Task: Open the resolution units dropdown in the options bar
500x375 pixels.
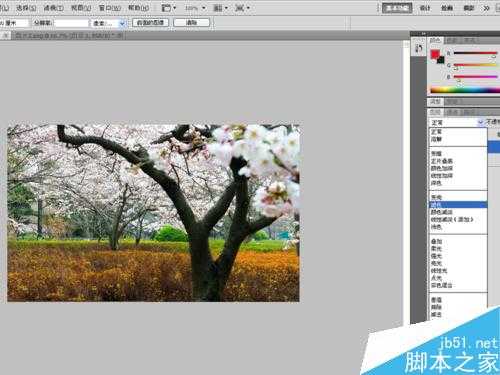Action: coord(108,23)
